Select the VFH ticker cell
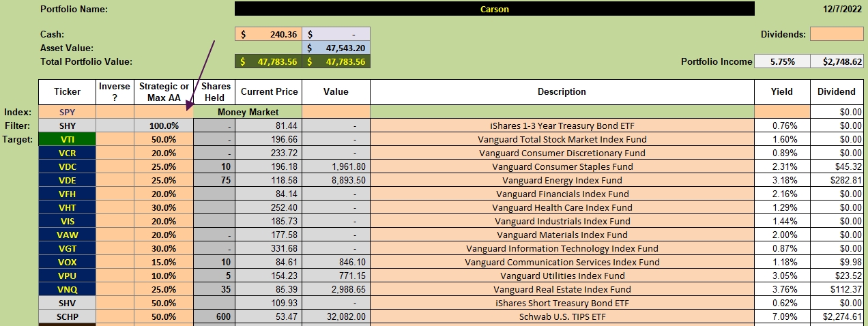Viewport: 868px width, 326px height. pyautogui.click(x=67, y=194)
